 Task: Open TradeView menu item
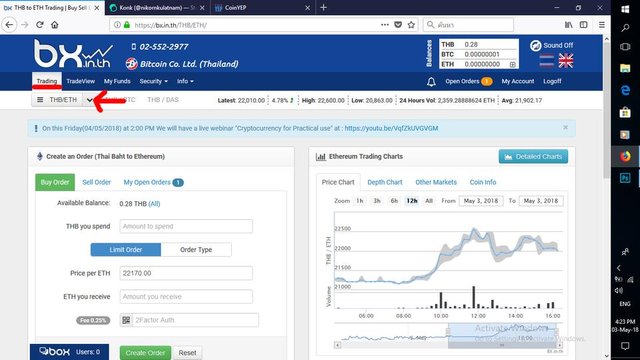pos(80,82)
